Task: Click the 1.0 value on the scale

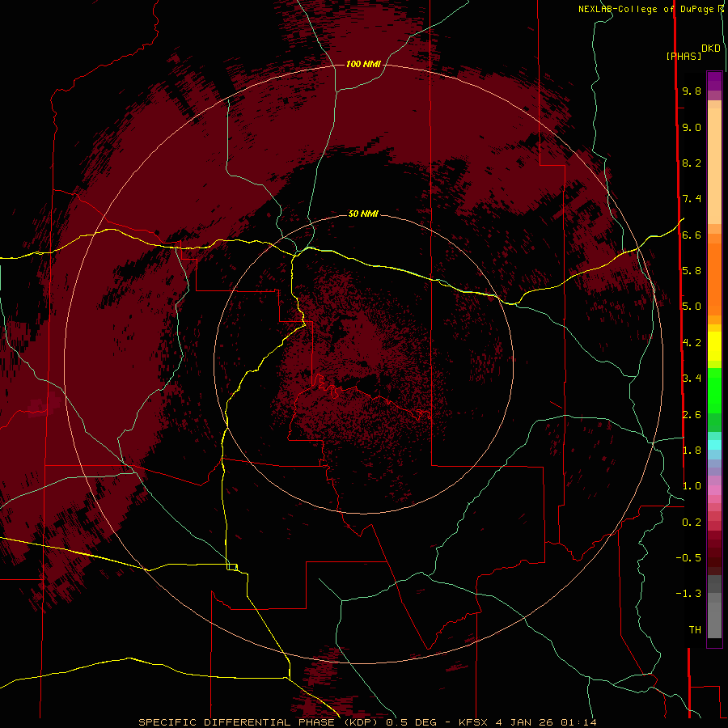Action: [692, 486]
